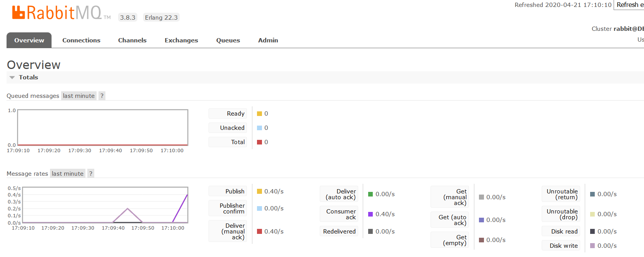Click the Unroutable (return) label
The width and height of the screenshot is (644, 257).
(561, 194)
